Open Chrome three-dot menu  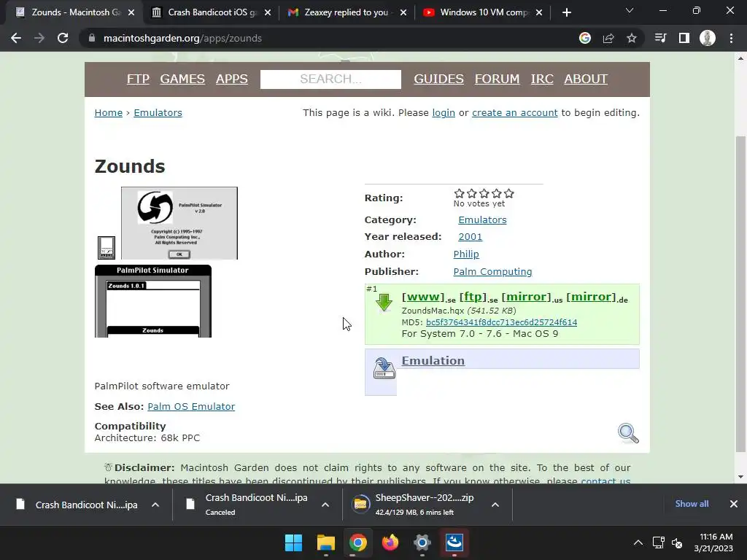731,38
